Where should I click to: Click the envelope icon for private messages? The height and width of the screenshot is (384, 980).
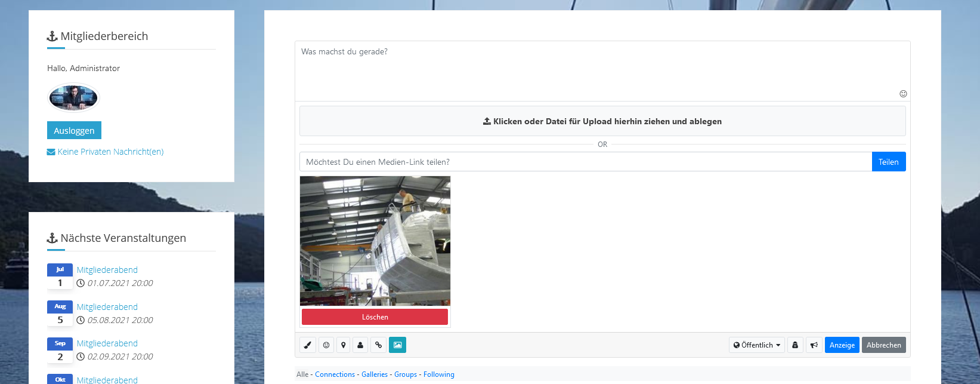tap(51, 152)
